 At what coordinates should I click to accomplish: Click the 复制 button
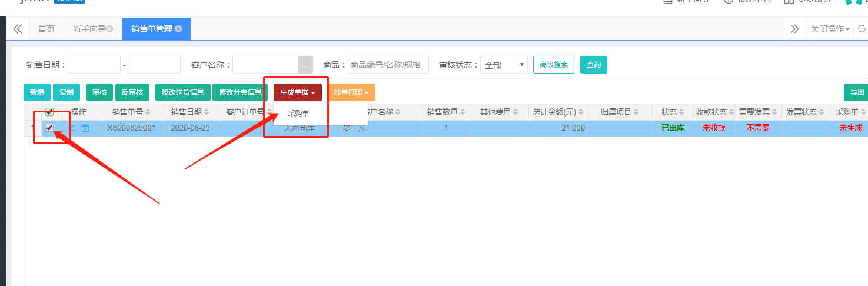[66, 92]
